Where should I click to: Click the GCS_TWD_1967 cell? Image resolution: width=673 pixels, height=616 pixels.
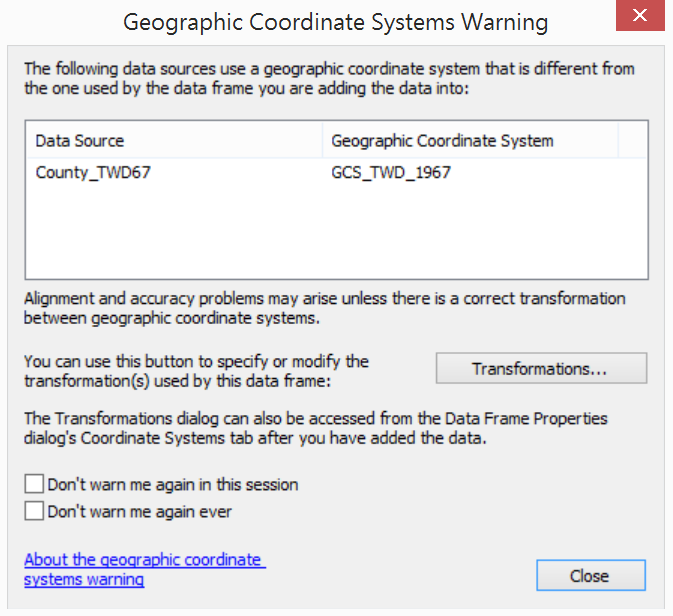pos(391,173)
